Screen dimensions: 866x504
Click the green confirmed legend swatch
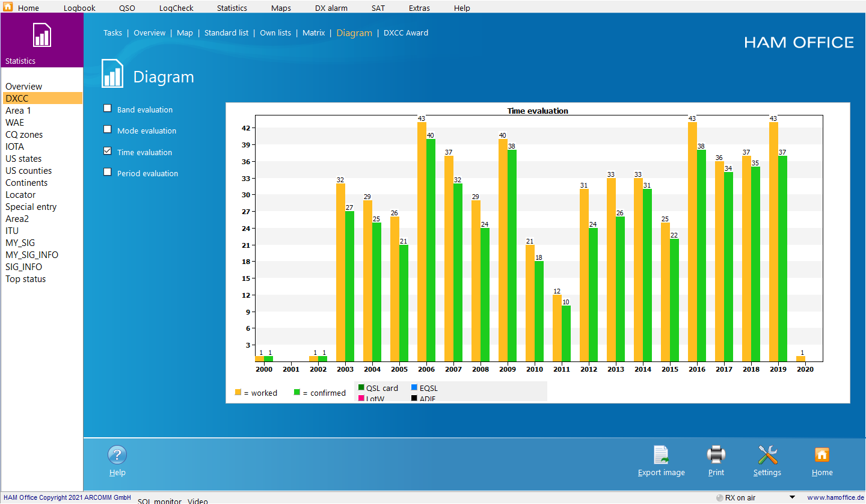point(296,392)
